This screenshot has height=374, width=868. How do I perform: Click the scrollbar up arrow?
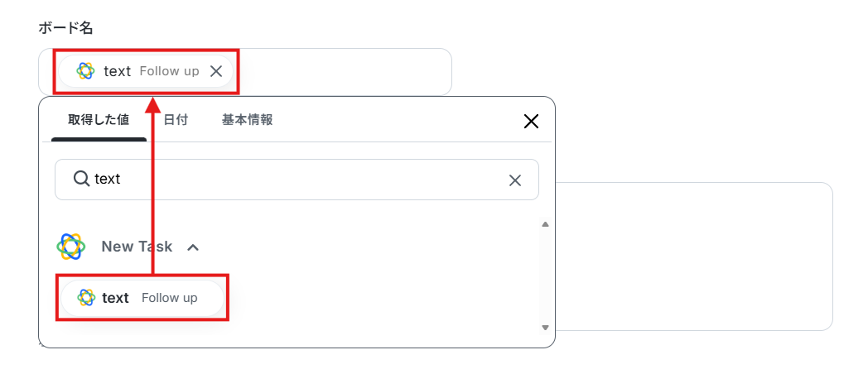click(x=545, y=224)
